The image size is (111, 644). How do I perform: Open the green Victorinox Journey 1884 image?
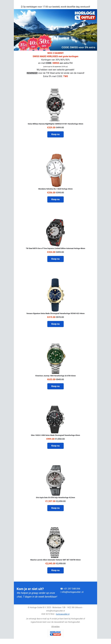click(x=55, y=358)
